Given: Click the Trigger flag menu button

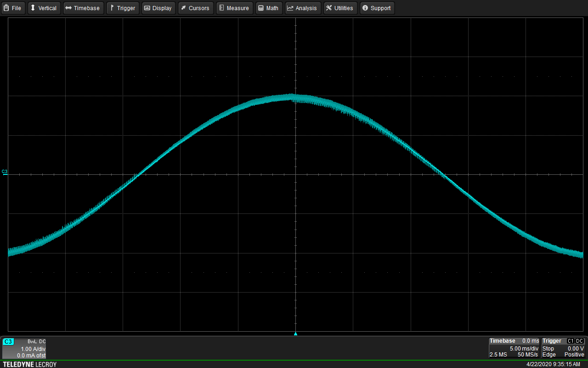Looking at the screenshot, I should [122, 8].
